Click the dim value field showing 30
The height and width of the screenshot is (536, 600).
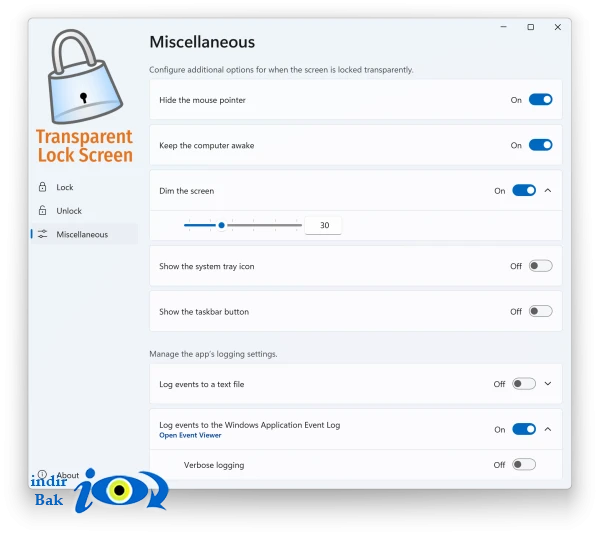(x=323, y=225)
